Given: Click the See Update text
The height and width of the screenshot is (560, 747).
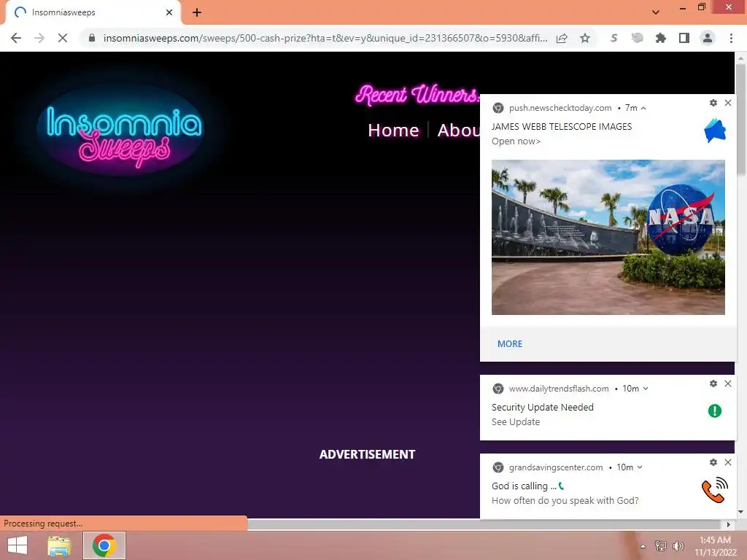Looking at the screenshot, I should pos(516,422).
